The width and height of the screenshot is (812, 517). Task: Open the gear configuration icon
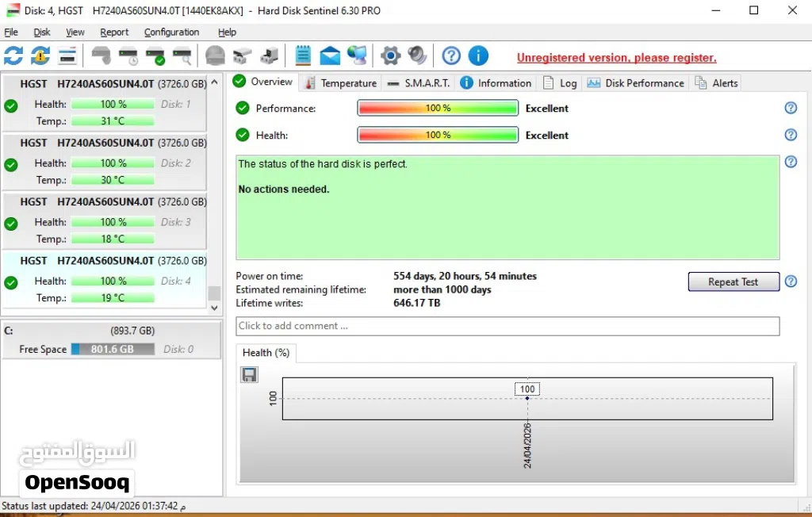[x=390, y=56]
